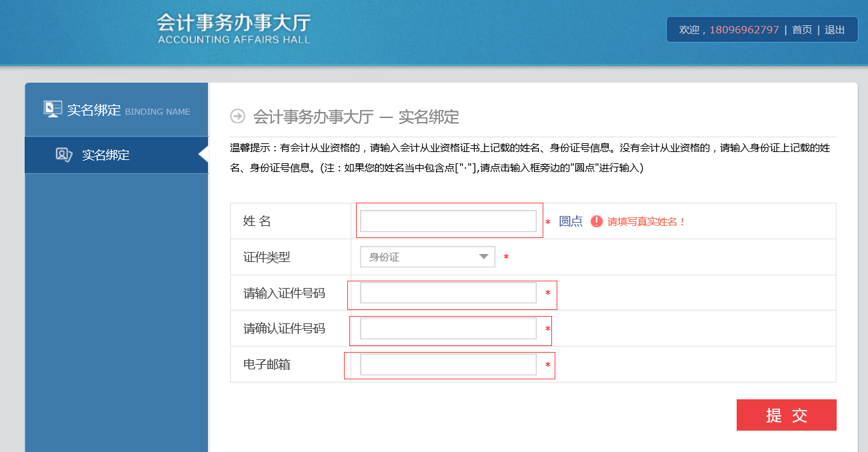Click the monitor icon beside BINDING NAME
Screen dimensions: 868x452
pyautogui.click(x=53, y=109)
